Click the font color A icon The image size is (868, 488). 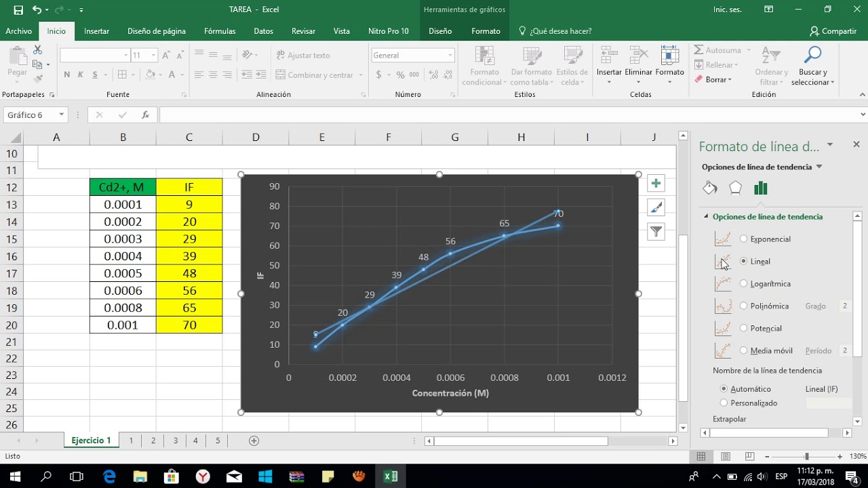(x=172, y=75)
